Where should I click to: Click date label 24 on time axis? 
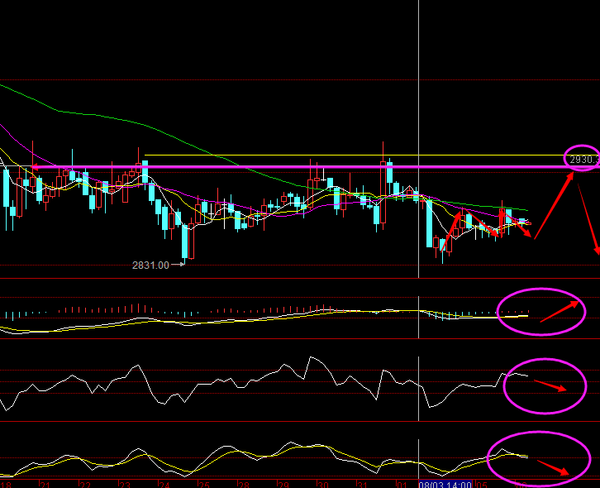coord(165,485)
